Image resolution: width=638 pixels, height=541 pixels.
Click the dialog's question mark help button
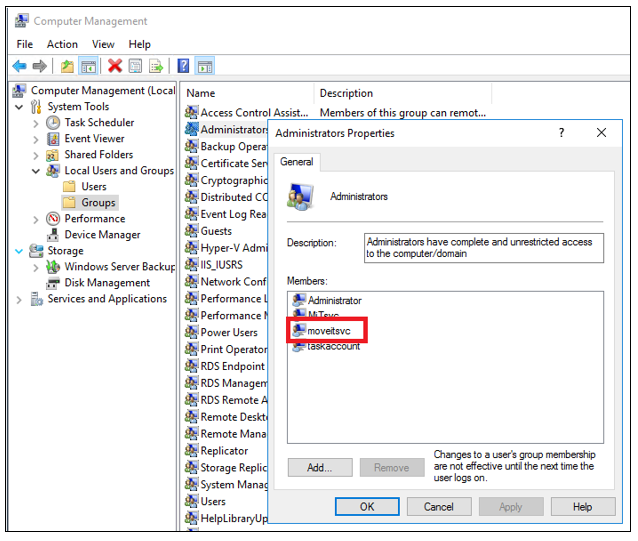point(562,133)
